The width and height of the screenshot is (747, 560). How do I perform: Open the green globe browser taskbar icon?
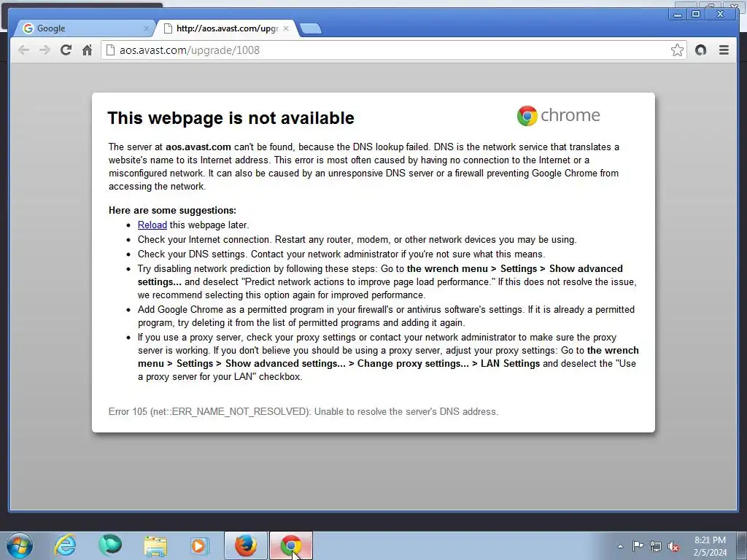tap(110, 545)
